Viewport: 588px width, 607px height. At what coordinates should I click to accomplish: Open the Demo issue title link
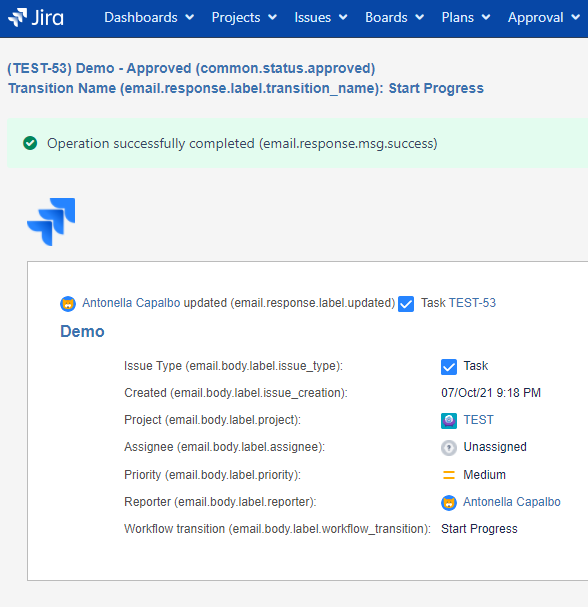tap(82, 331)
